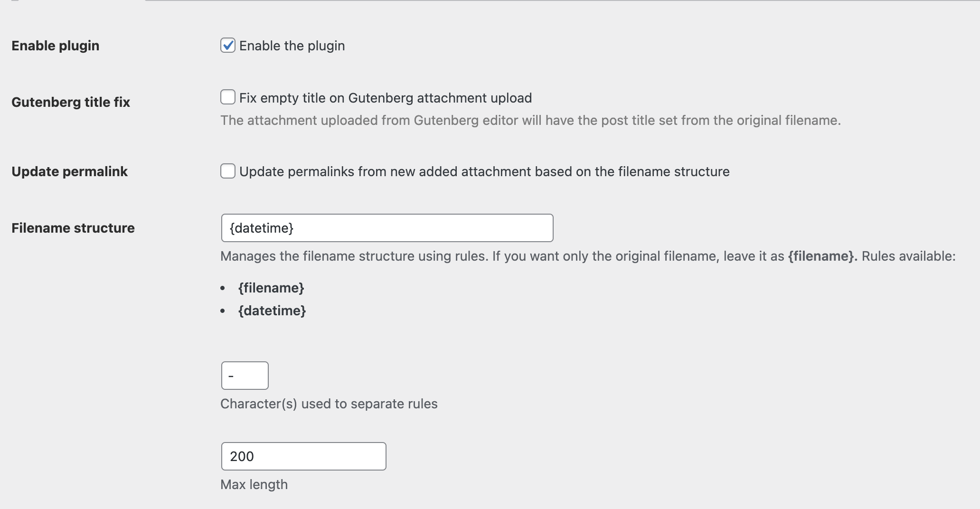The height and width of the screenshot is (509, 980).
Task: Tick the Gutenberg attachment title fix checkbox
Action: pos(228,97)
